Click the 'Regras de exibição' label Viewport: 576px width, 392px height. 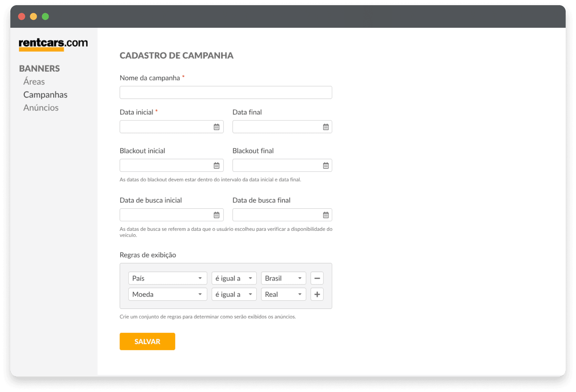[x=148, y=255]
